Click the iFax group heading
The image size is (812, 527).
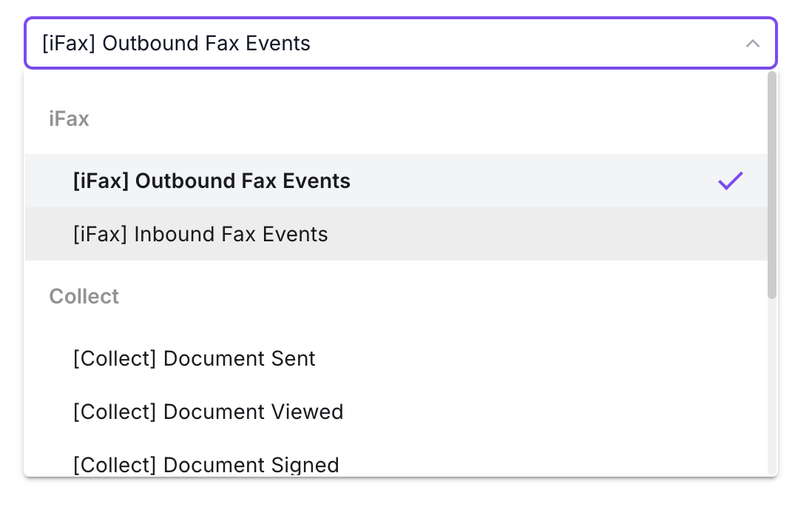(69, 118)
